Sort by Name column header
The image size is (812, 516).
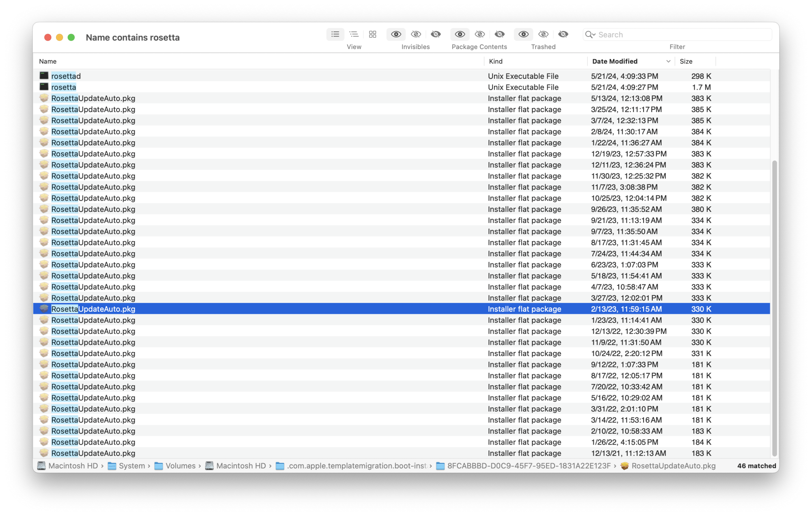[48, 61]
